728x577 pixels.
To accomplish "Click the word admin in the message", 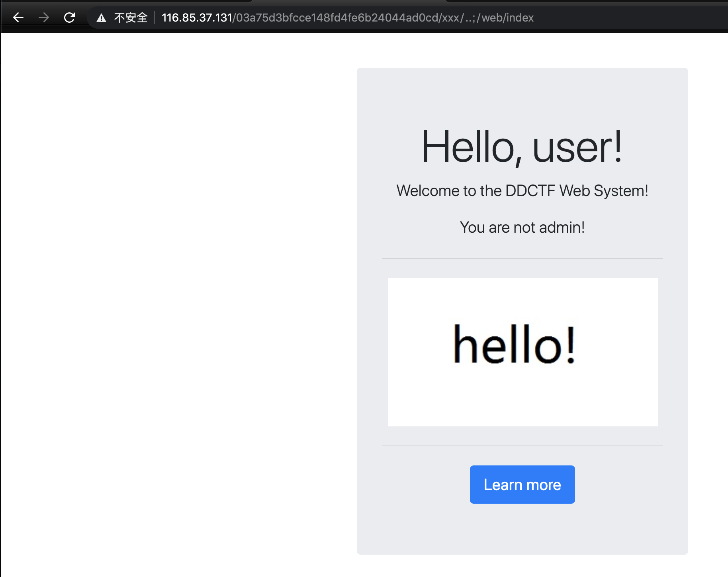I will [561, 228].
